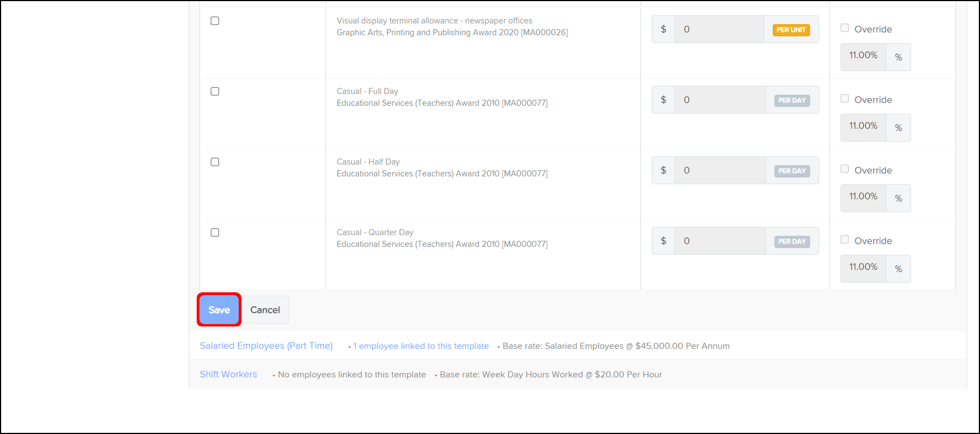The image size is (980, 434).
Task: Check the Casual - Half Day row checkbox
Action: [215, 162]
